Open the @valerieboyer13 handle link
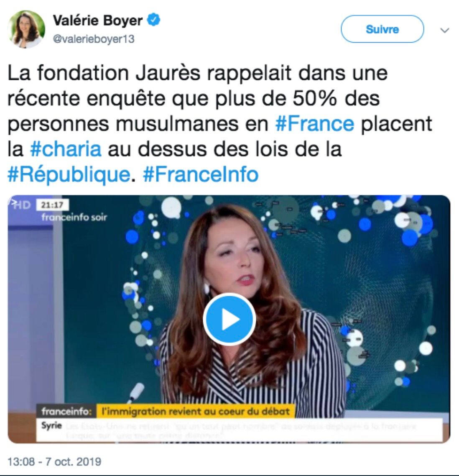 (94, 39)
